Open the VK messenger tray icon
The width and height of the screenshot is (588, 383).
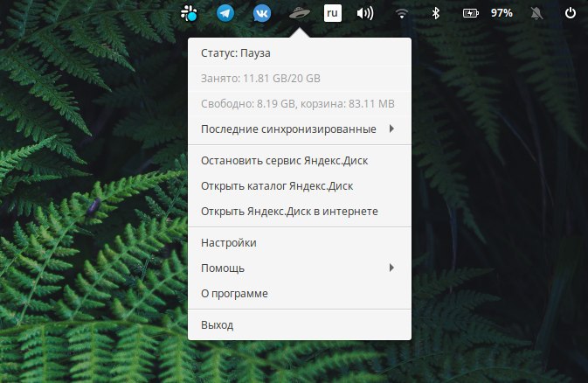(262, 13)
